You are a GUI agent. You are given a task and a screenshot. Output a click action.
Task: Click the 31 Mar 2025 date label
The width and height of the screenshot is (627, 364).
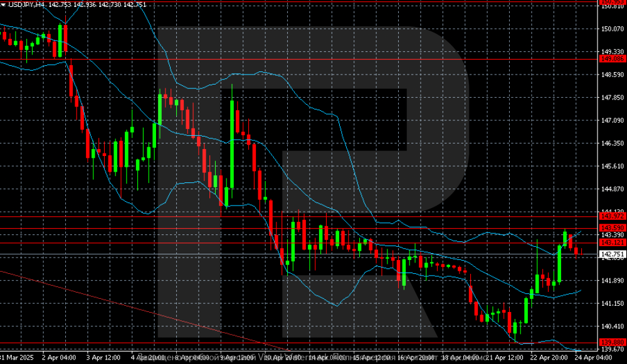[x=16, y=358]
